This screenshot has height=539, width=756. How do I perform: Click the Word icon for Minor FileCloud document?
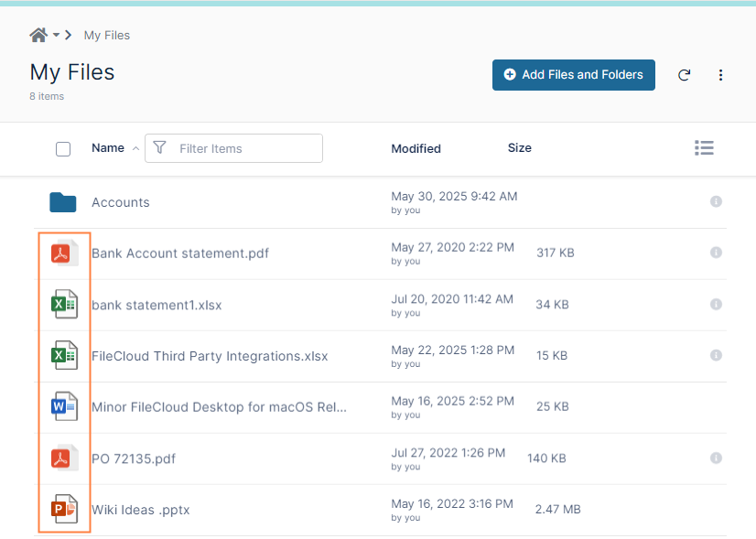(x=63, y=406)
